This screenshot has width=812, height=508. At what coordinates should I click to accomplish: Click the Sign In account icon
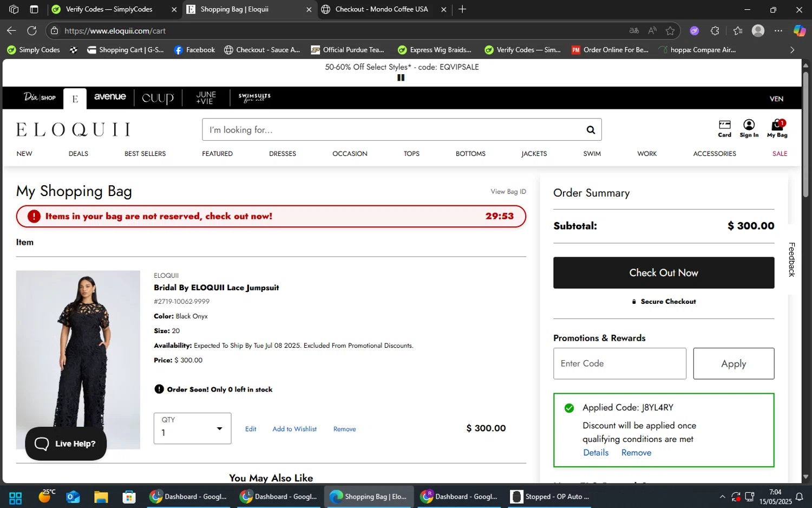(749, 129)
